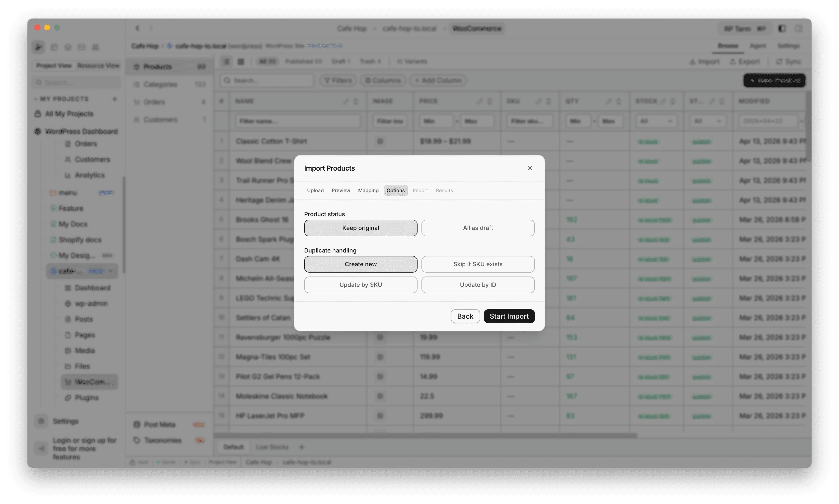Open the WooCommerce cart item in the sidebar
839x504 pixels.
(x=89, y=382)
